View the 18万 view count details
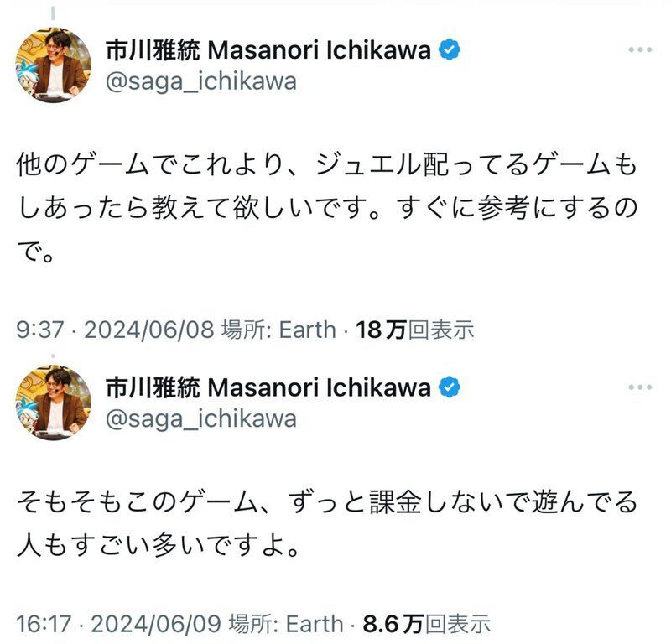Viewport: 671px width, 644px height. (415, 330)
